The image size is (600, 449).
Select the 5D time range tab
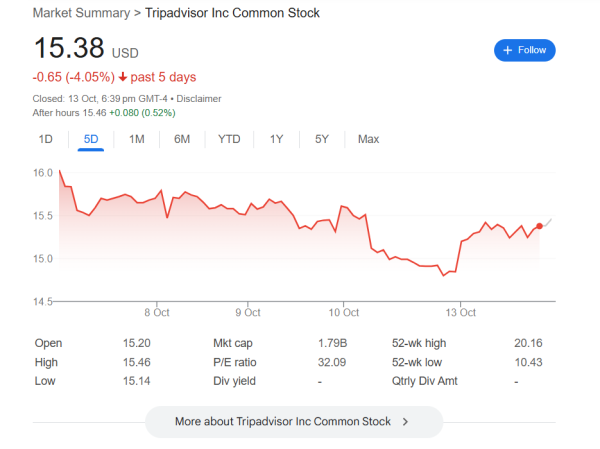pos(91,139)
